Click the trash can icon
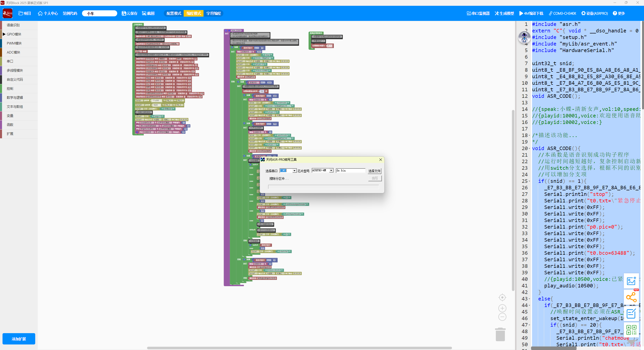The image size is (644, 350). coord(500,335)
